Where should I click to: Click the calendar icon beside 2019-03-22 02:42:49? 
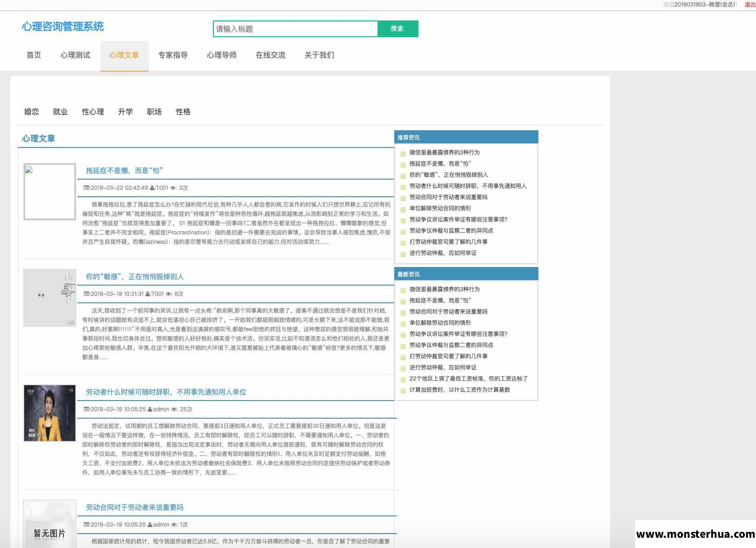86,188
